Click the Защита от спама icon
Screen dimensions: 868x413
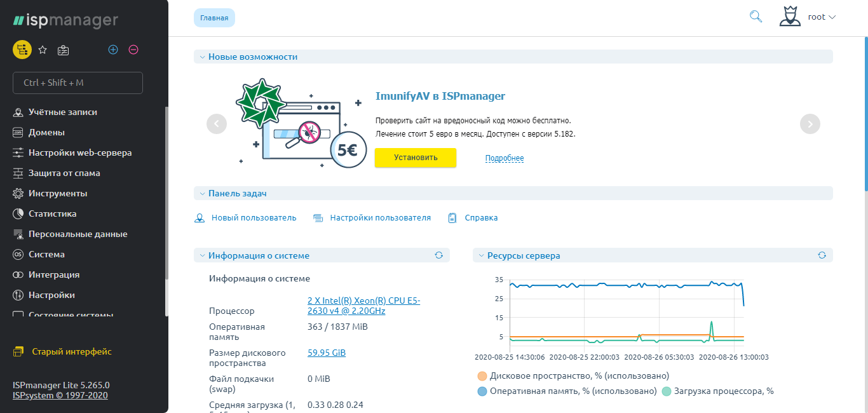[18, 173]
